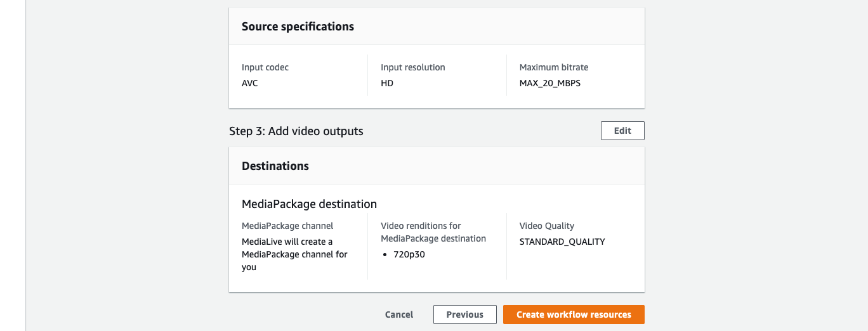Click the Video Quality label
Image resolution: width=868 pixels, height=331 pixels.
coord(547,226)
